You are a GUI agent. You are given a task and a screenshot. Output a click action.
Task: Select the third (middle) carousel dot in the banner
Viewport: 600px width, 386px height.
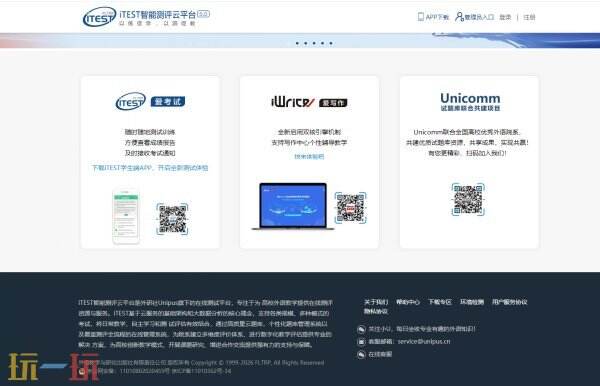coord(314,43)
